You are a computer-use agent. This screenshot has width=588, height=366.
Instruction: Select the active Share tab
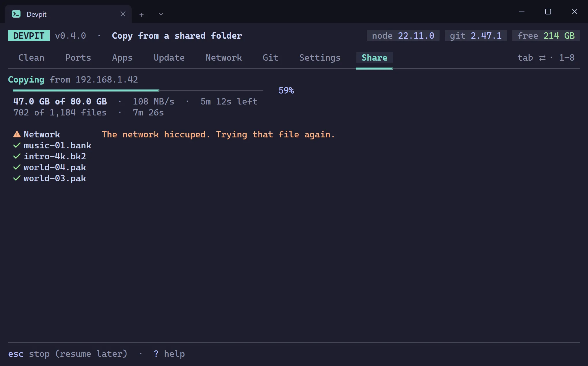click(x=375, y=58)
